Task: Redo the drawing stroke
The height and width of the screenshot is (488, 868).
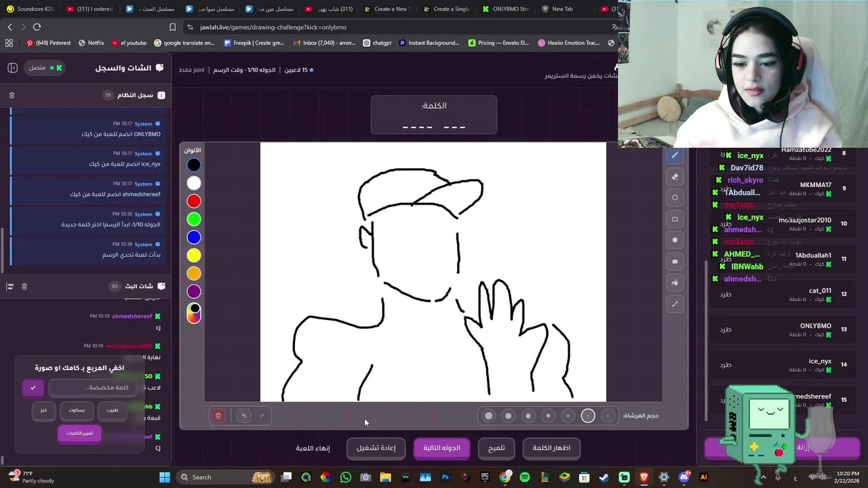Action: [x=262, y=415]
